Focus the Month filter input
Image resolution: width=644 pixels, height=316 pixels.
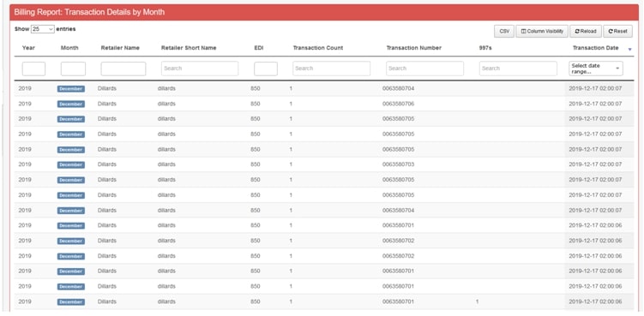tap(73, 69)
